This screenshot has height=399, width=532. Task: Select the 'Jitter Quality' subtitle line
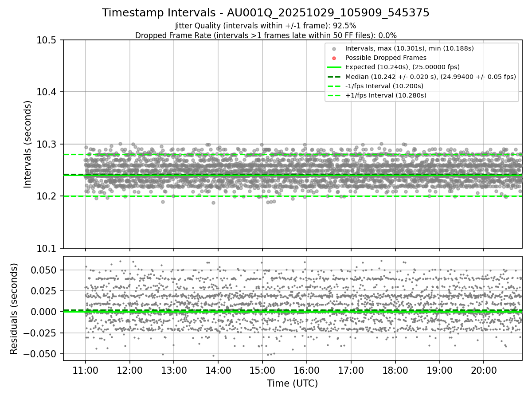(266, 26)
